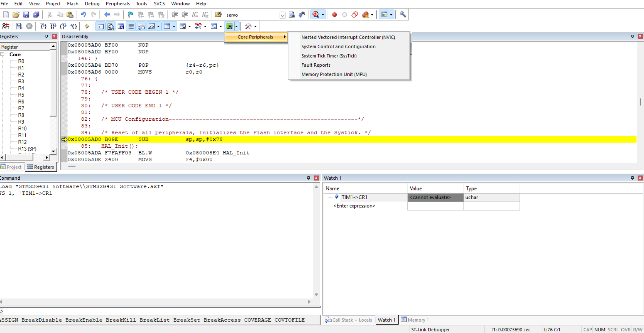The image size is (644, 333).
Task: Click the Save floppy disk icon
Action: click(26, 15)
